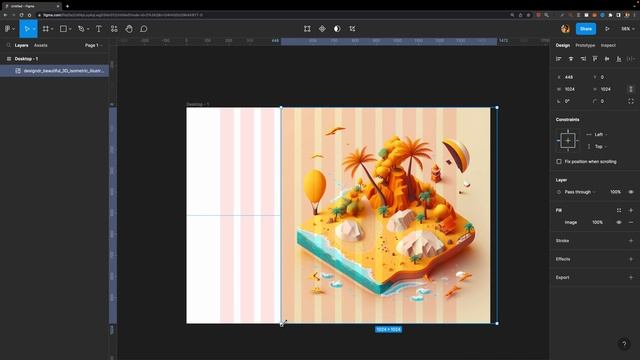Click the Crop image icon
Image resolution: width=640 pixels, height=360 pixels.
click(352, 29)
